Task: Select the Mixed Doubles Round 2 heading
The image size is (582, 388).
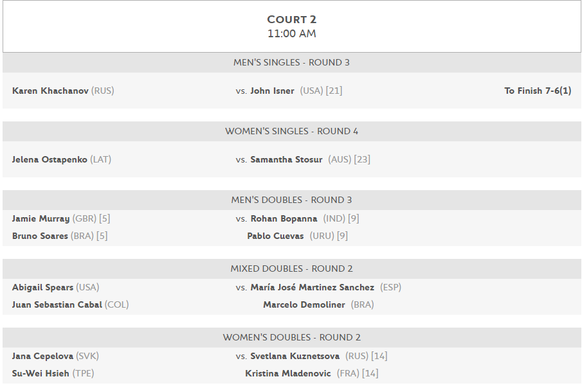Action: click(292, 268)
